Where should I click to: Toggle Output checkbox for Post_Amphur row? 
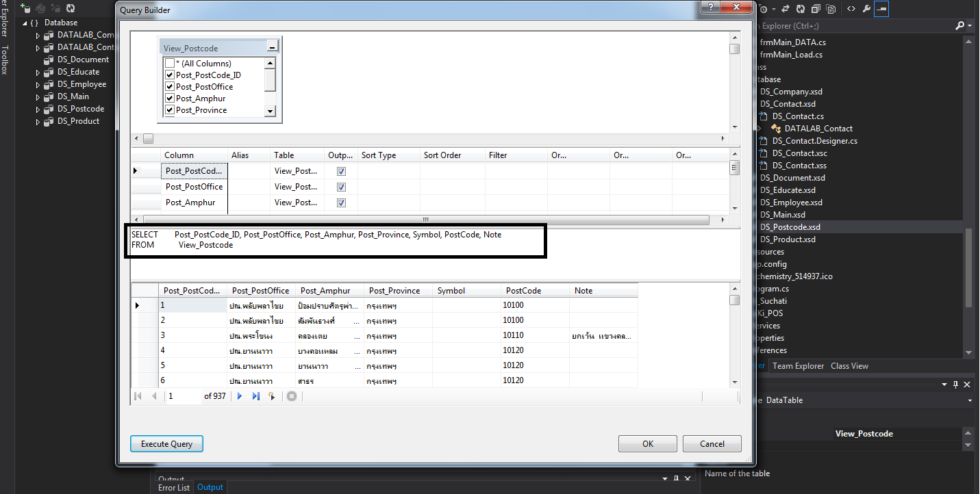click(341, 203)
